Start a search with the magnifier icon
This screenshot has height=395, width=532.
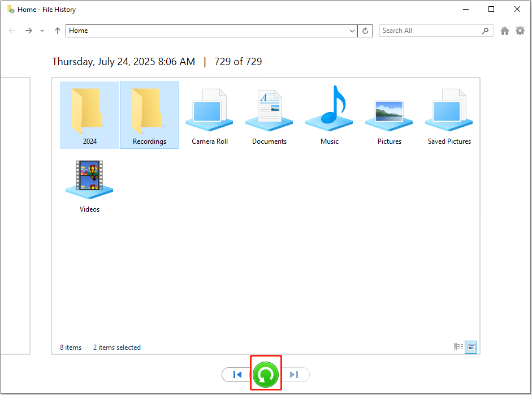click(485, 31)
